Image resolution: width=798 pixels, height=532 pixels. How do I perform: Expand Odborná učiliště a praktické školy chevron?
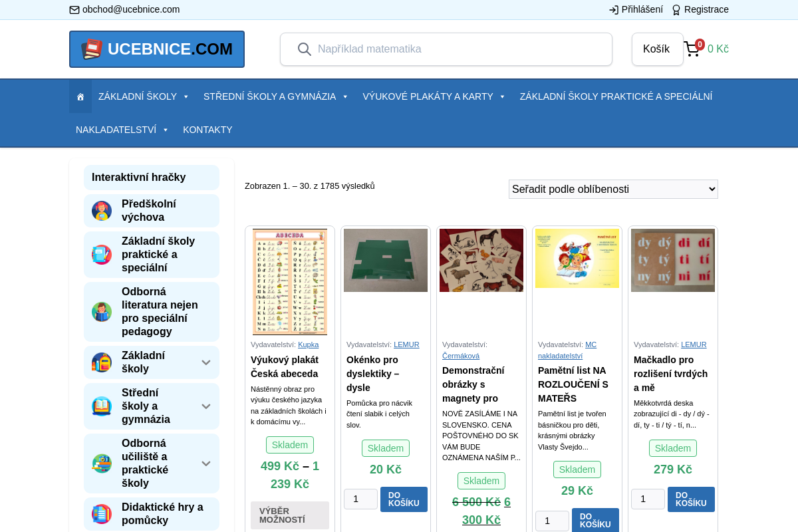[206, 464]
